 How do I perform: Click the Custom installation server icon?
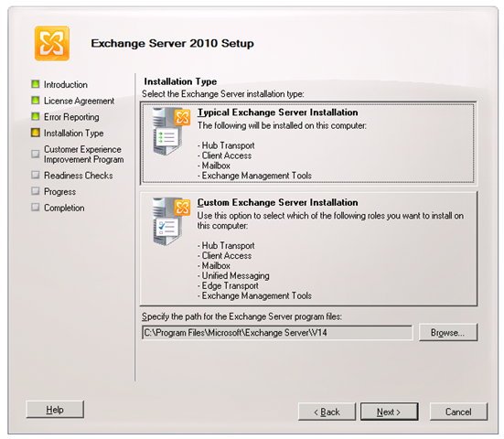click(171, 221)
